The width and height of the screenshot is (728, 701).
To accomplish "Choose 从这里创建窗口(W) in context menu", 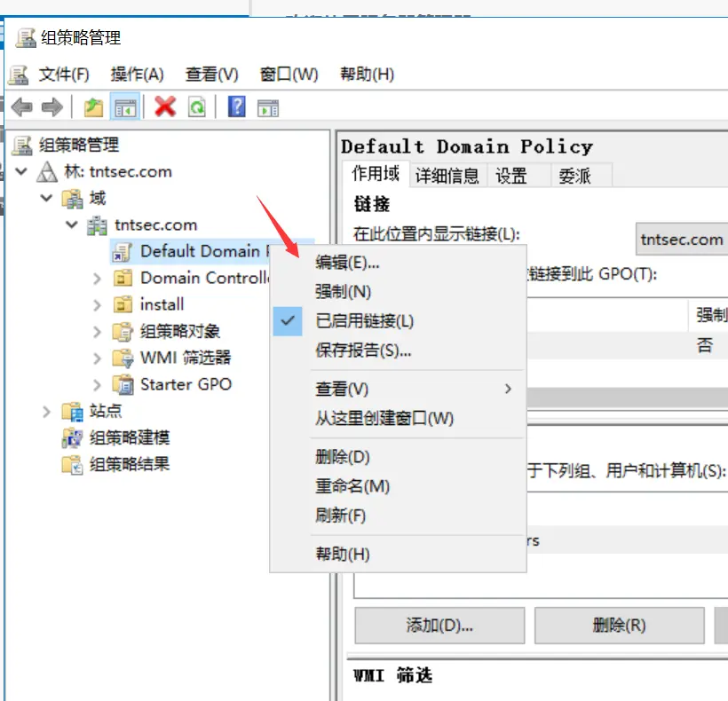I will tap(398, 418).
